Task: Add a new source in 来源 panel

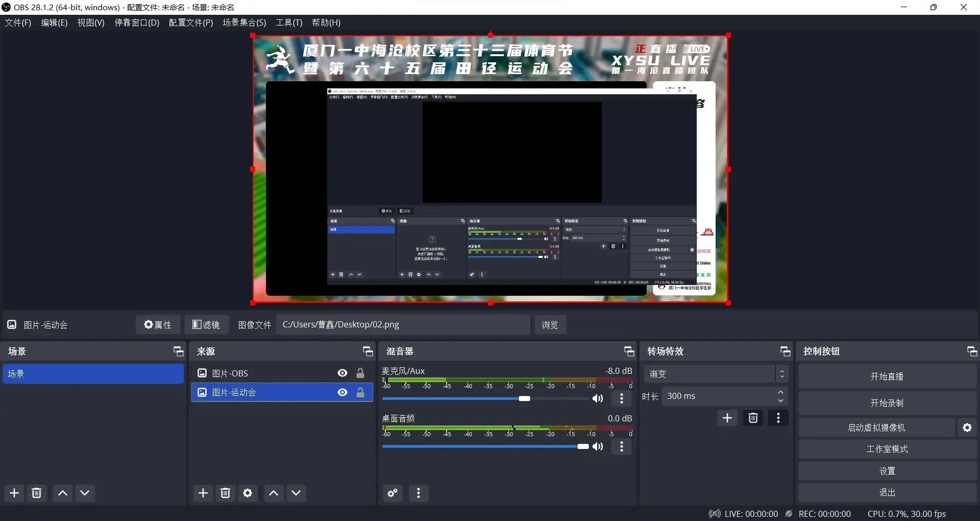Action: point(203,493)
